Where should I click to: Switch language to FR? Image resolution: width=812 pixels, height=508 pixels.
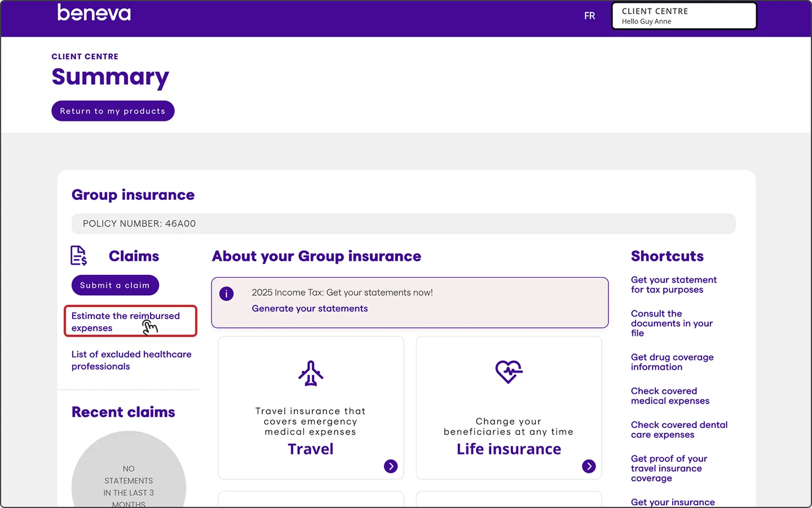click(589, 16)
